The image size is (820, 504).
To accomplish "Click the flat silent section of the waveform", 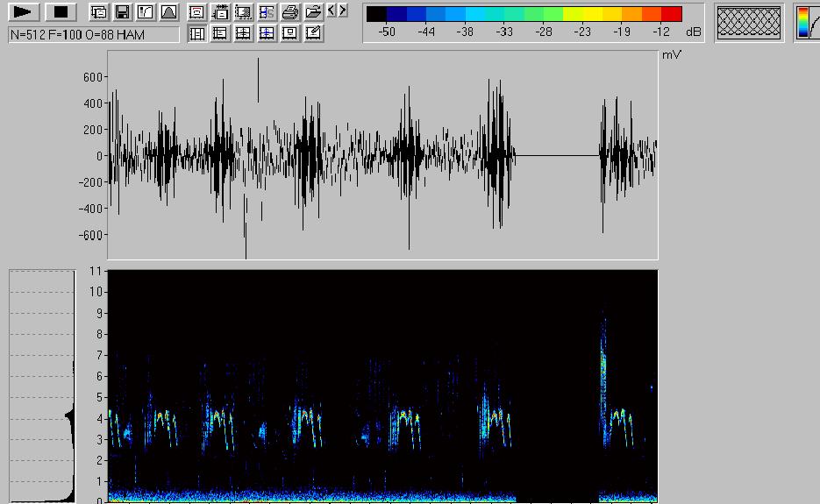I will point(557,156).
